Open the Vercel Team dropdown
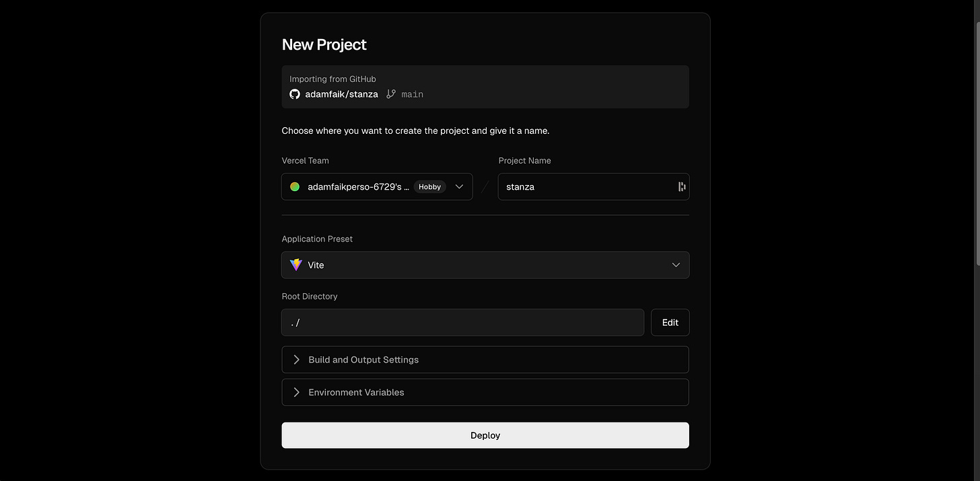 point(377,186)
